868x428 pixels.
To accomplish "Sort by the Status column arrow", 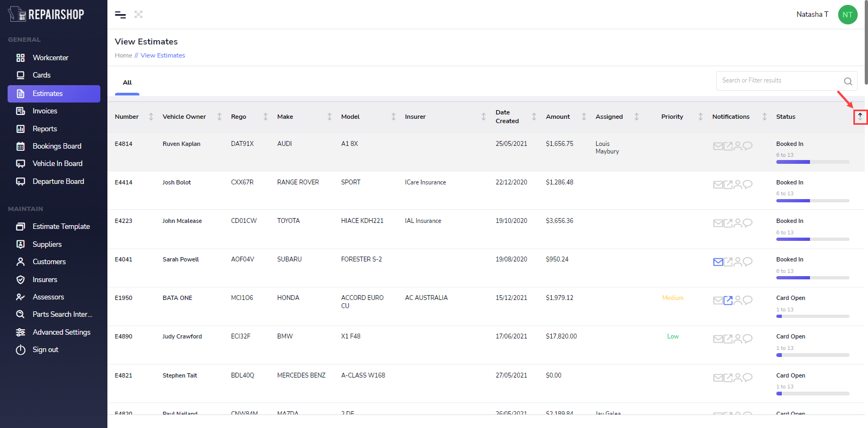I will coord(860,117).
